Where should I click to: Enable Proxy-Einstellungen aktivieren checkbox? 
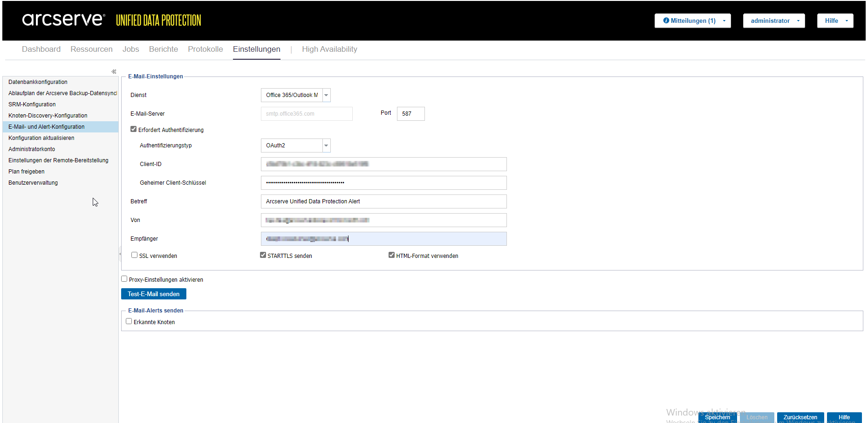click(124, 279)
